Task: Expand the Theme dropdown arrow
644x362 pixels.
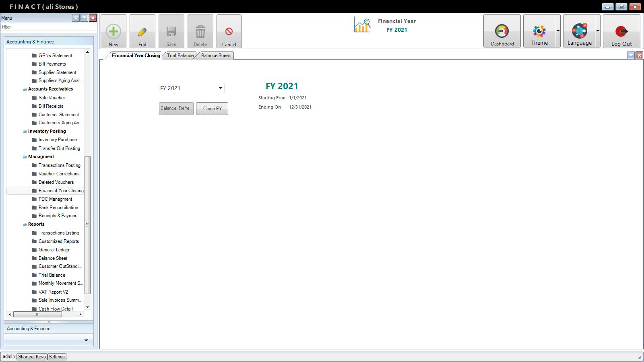Action: 558,31
